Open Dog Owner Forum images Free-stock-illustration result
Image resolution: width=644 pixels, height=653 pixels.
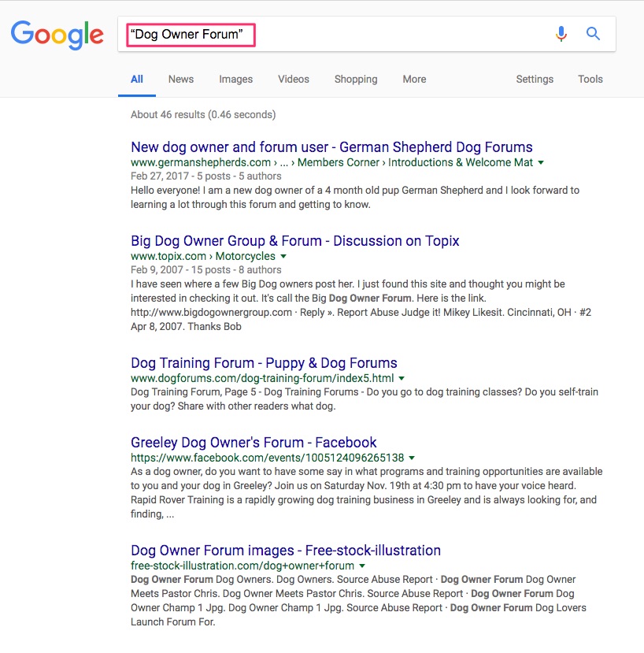(x=286, y=551)
